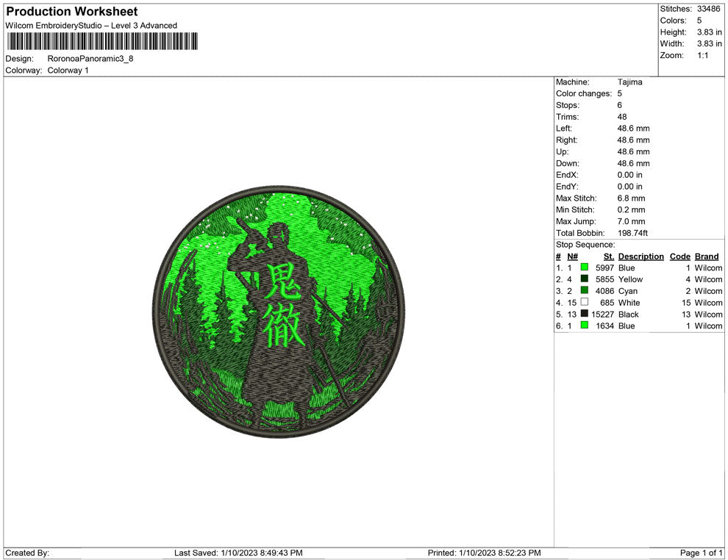Click the Min Stitch value '0.2 mm'
The height and width of the screenshot is (560, 728).
click(631, 209)
